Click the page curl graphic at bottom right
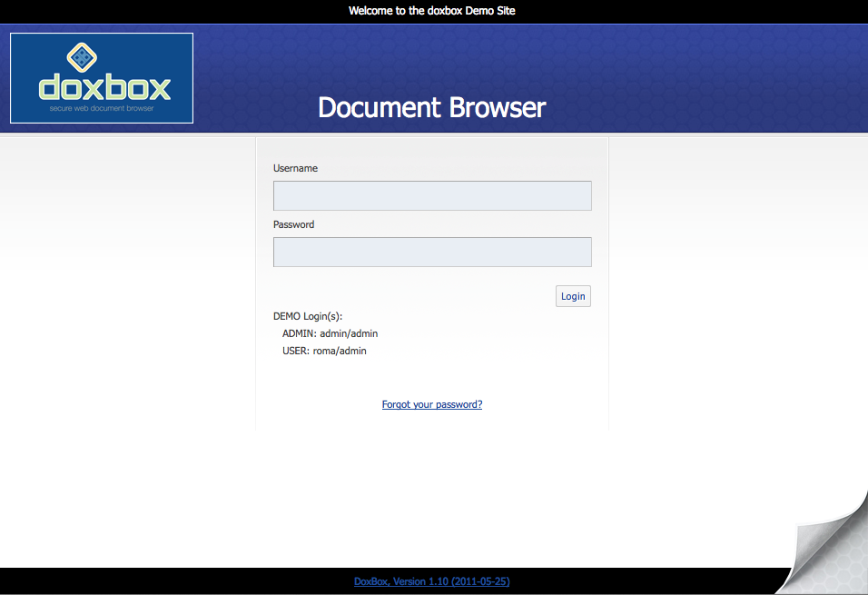868x595 pixels. (828, 540)
